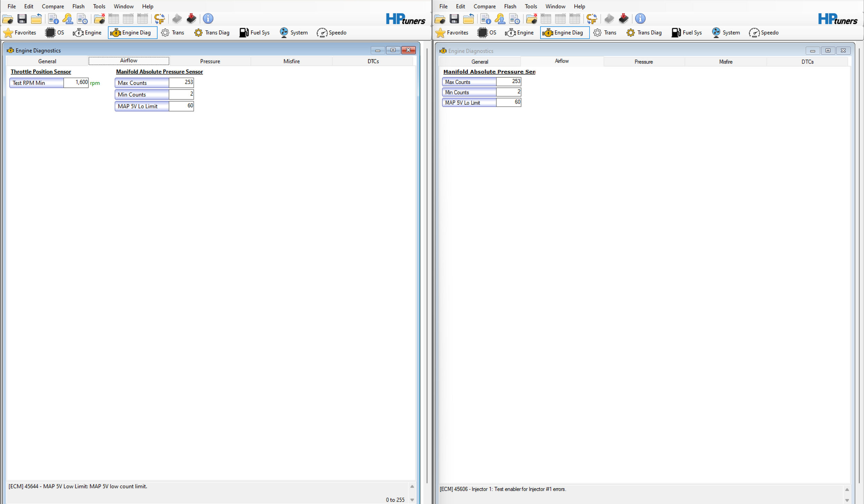Click Max Counts label button in left window

pyautogui.click(x=142, y=83)
